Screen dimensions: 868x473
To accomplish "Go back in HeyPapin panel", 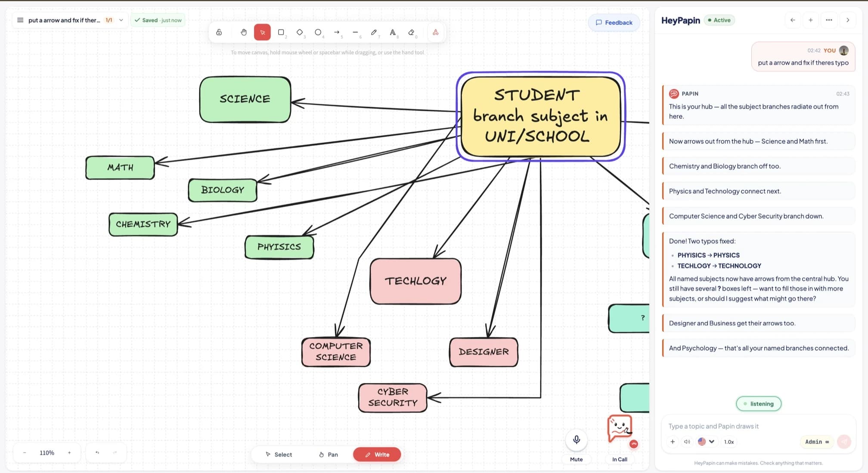I will point(793,20).
